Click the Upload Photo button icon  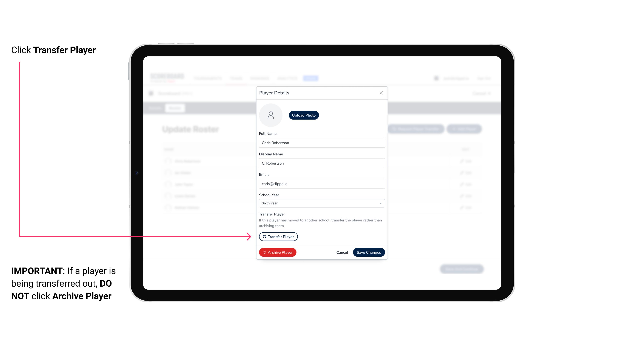point(304,115)
